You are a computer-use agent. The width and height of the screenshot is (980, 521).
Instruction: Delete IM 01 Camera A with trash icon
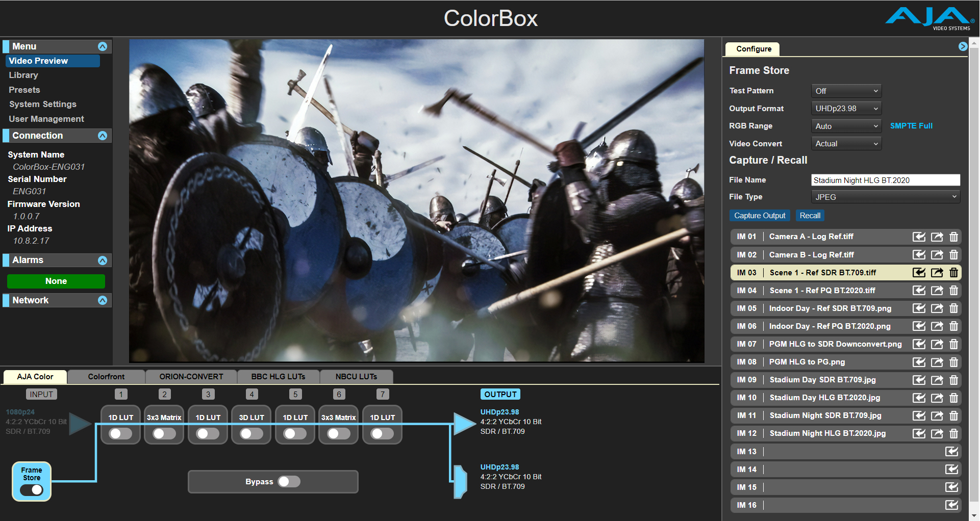[953, 237]
